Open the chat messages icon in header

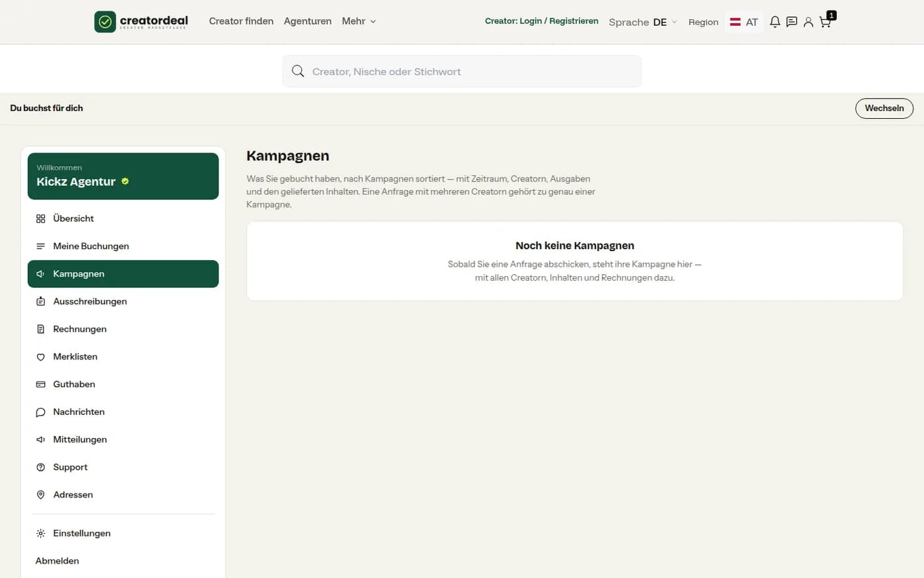point(791,22)
